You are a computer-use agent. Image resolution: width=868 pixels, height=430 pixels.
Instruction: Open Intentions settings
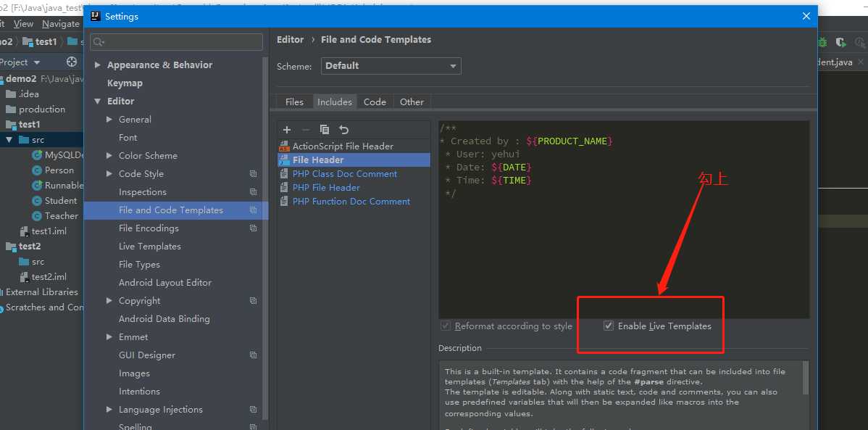(140, 392)
